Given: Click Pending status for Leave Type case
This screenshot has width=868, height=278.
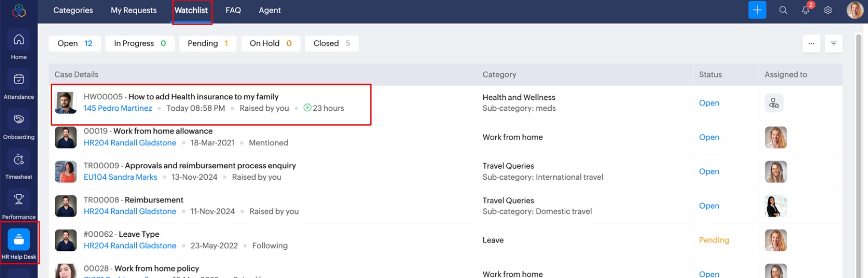Looking at the screenshot, I should [714, 240].
